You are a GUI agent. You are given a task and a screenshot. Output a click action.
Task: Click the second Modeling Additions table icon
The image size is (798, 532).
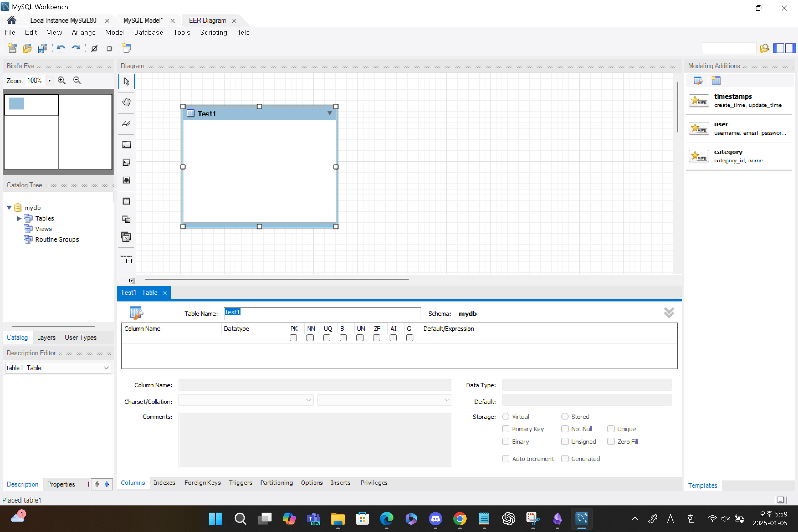click(716, 81)
